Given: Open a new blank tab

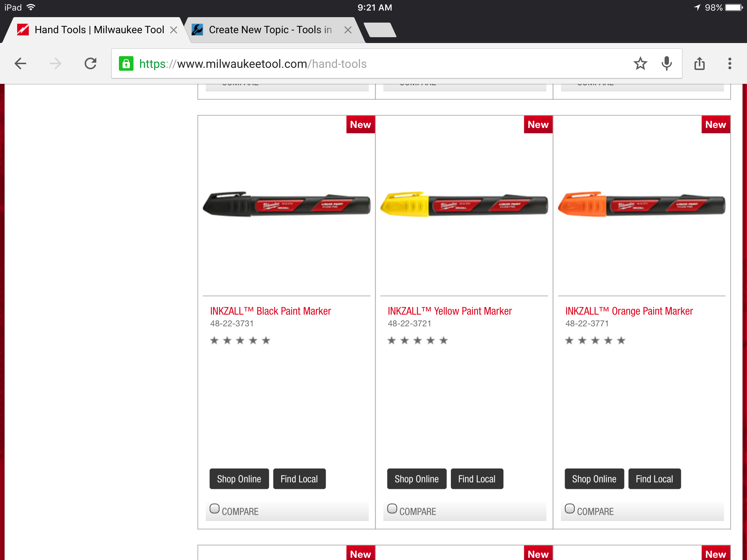Looking at the screenshot, I should [x=380, y=30].
